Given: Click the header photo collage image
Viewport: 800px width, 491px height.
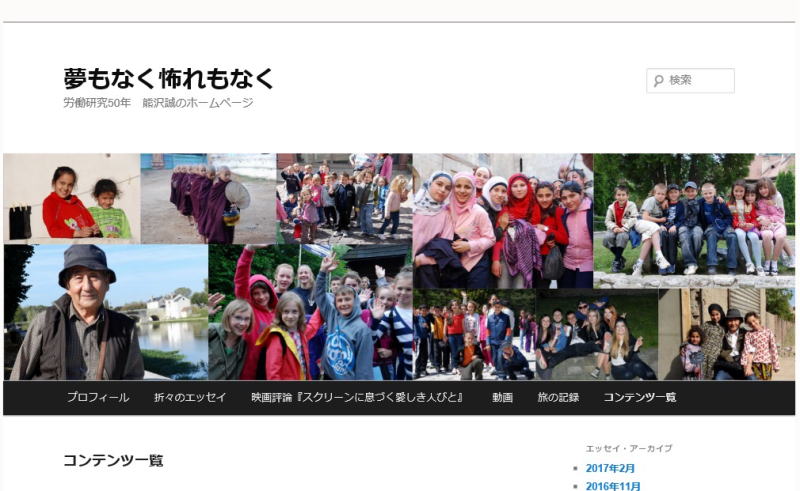Looking at the screenshot, I should pos(399,266).
